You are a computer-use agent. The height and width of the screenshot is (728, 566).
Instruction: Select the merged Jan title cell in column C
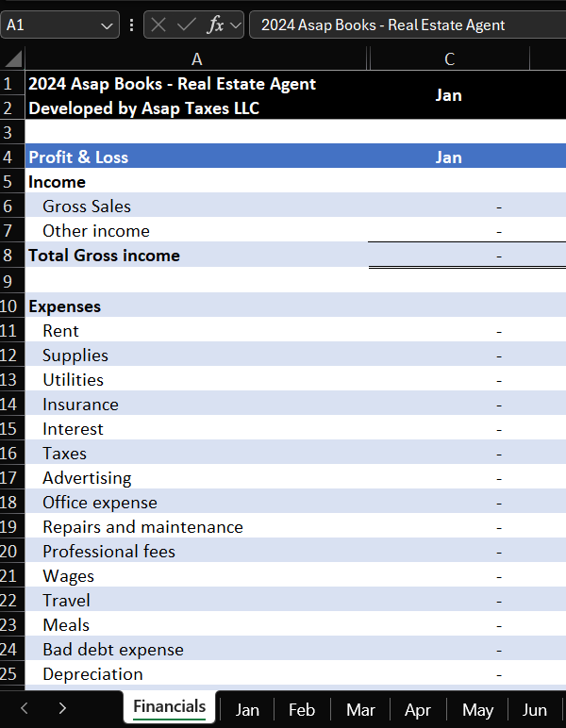pos(449,95)
